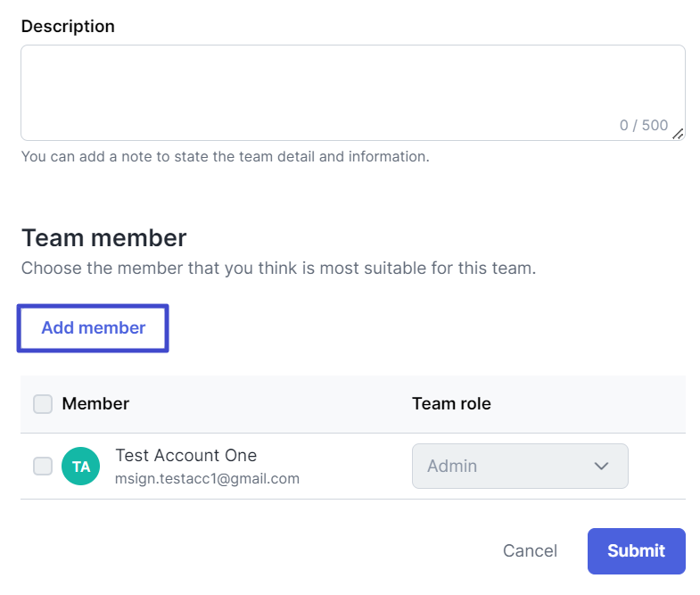Screen dimensions: 700x595
Task: Focus the Description text area
Action: click(x=353, y=93)
